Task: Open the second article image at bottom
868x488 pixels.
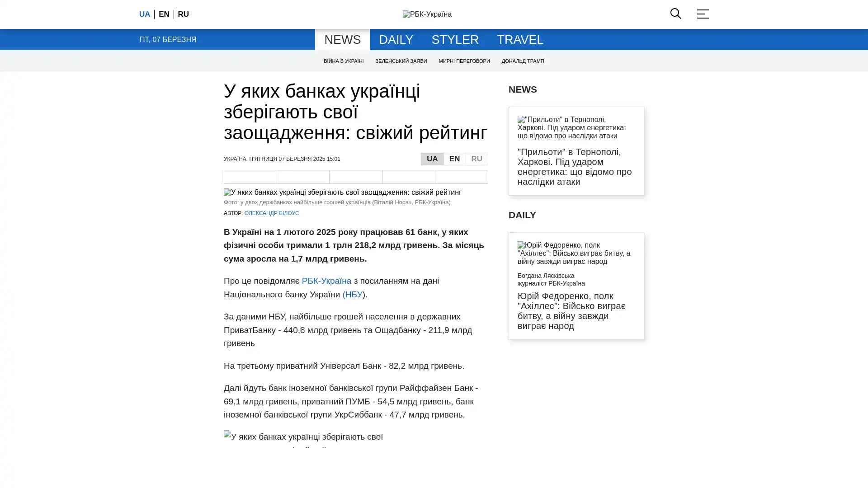Action: 303,439
